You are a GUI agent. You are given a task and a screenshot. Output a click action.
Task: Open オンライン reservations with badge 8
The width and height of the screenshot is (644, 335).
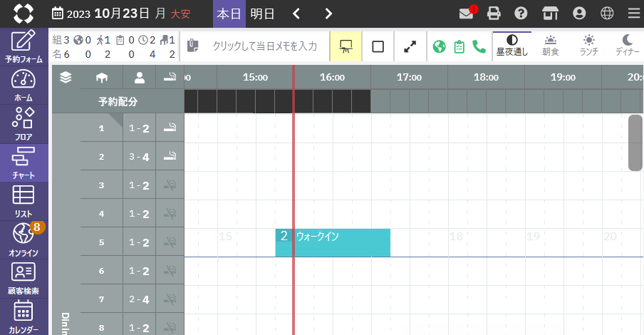(x=24, y=240)
